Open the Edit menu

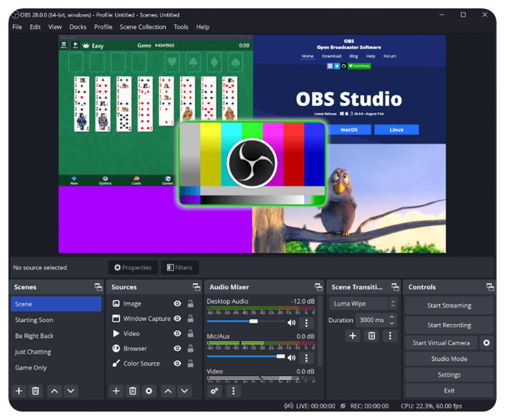click(x=35, y=27)
